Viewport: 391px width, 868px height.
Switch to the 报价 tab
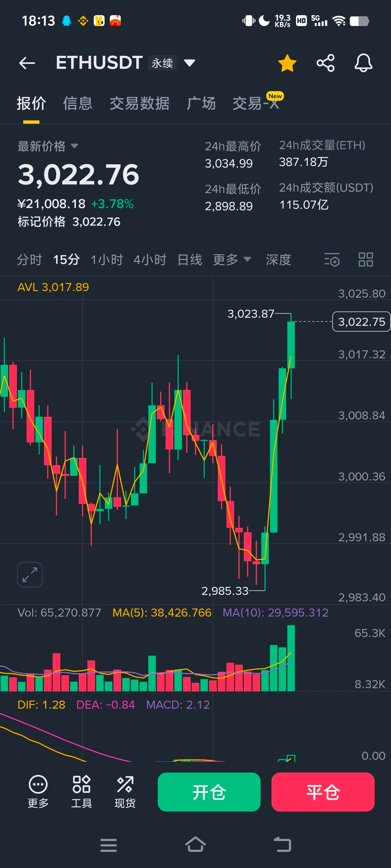pos(31,104)
